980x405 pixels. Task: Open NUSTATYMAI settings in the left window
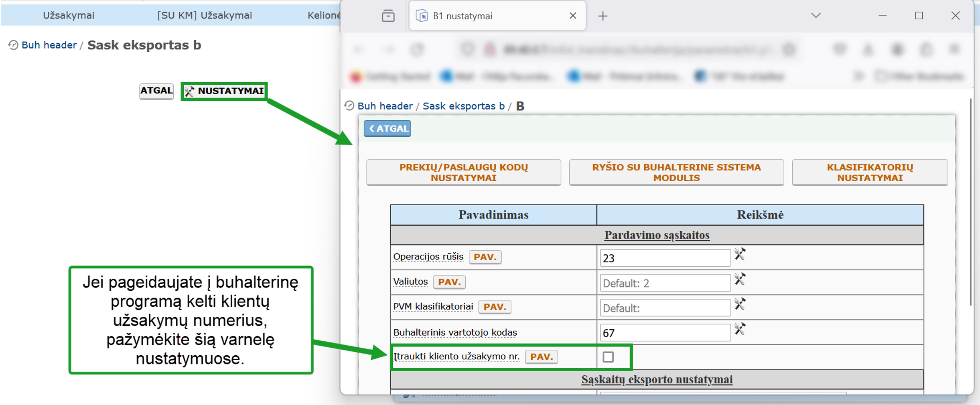224,91
